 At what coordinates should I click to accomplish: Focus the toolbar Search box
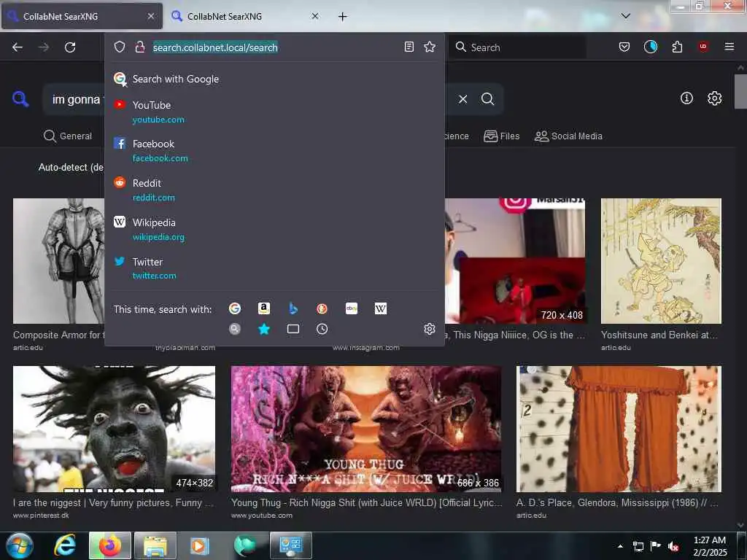pos(517,47)
